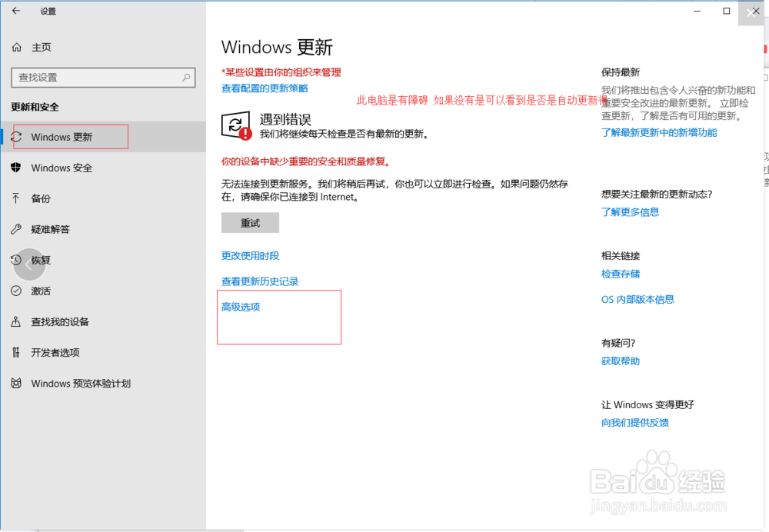Image resolution: width=769 pixels, height=532 pixels.
Task: Click the Windows 更新 page title
Action: pyautogui.click(x=277, y=47)
